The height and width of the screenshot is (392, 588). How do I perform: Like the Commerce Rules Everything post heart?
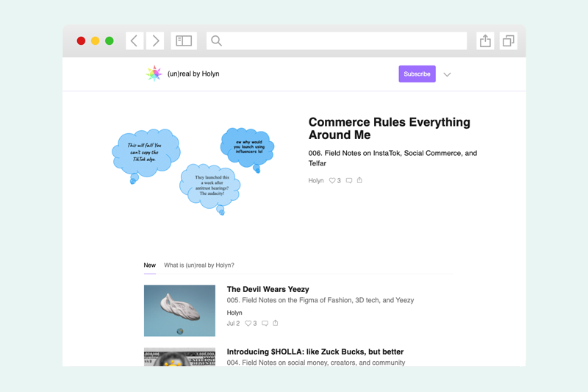click(x=332, y=180)
